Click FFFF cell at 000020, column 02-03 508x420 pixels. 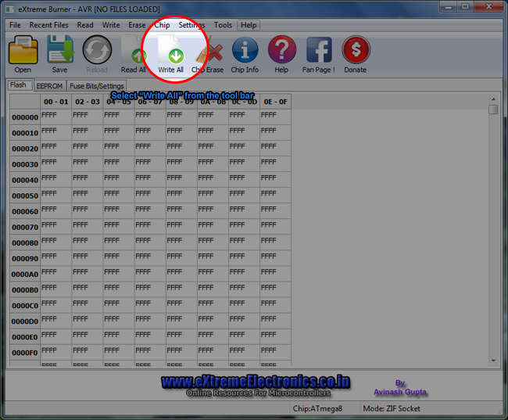tap(88, 149)
